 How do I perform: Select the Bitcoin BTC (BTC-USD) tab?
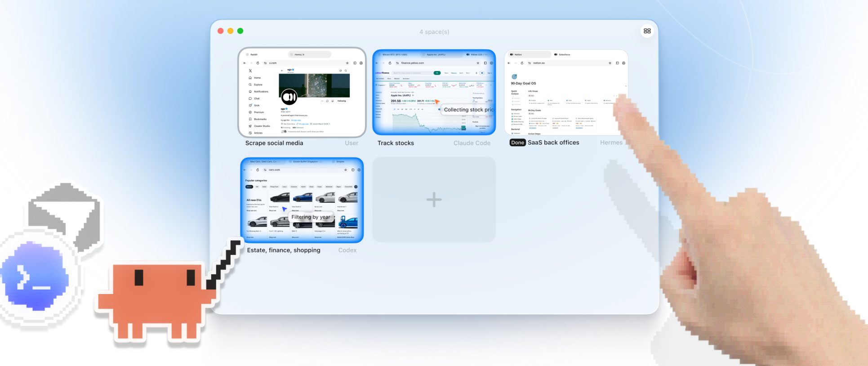(x=395, y=54)
